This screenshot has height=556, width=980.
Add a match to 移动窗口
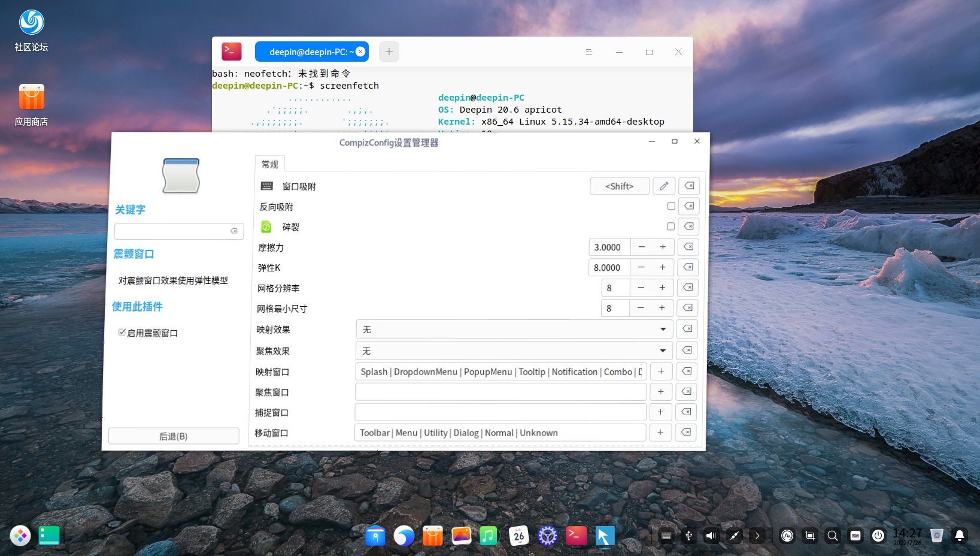point(660,433)
